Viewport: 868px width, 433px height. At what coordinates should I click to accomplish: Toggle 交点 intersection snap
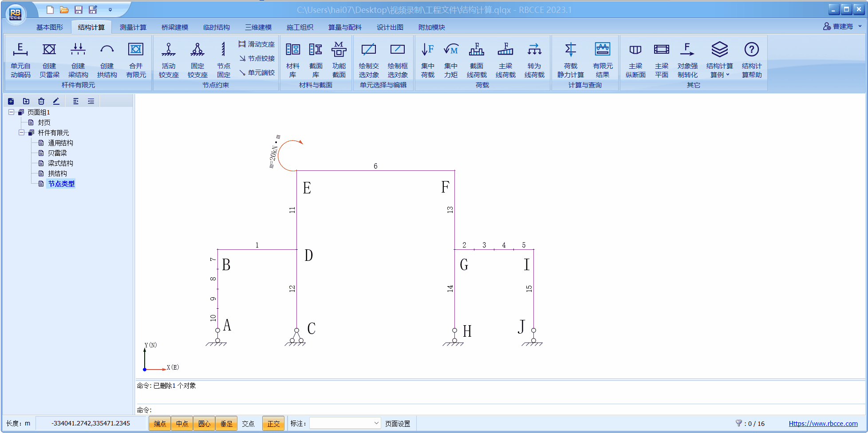click(x=248, y=424)
